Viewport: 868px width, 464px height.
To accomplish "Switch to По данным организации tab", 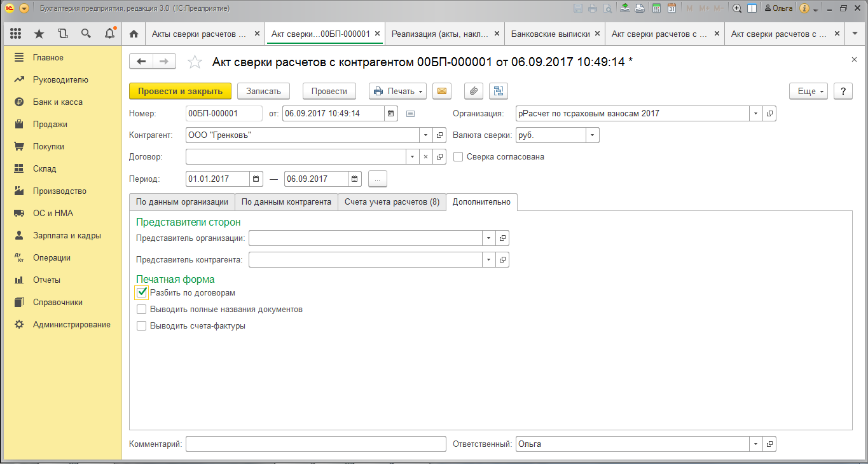I will click(182, 202).
